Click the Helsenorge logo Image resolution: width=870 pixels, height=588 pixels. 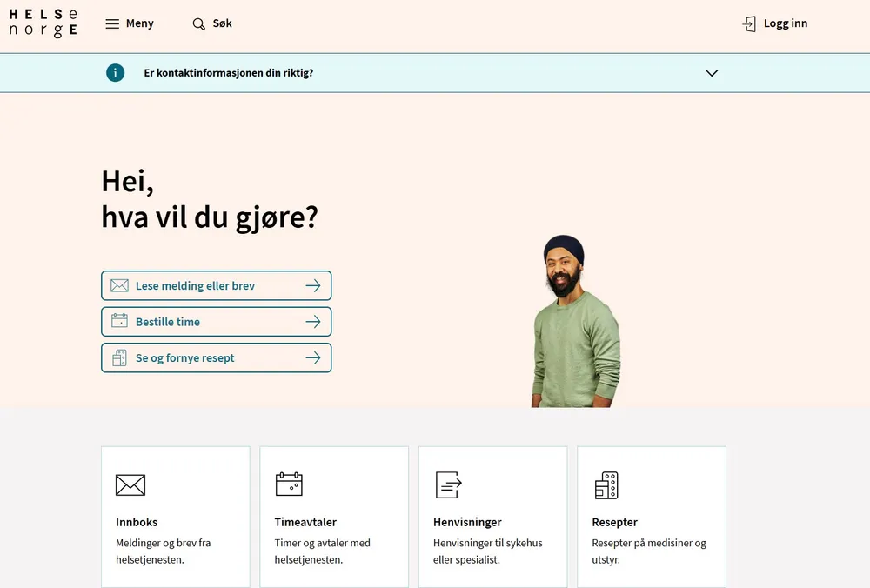tap(43, 23)
